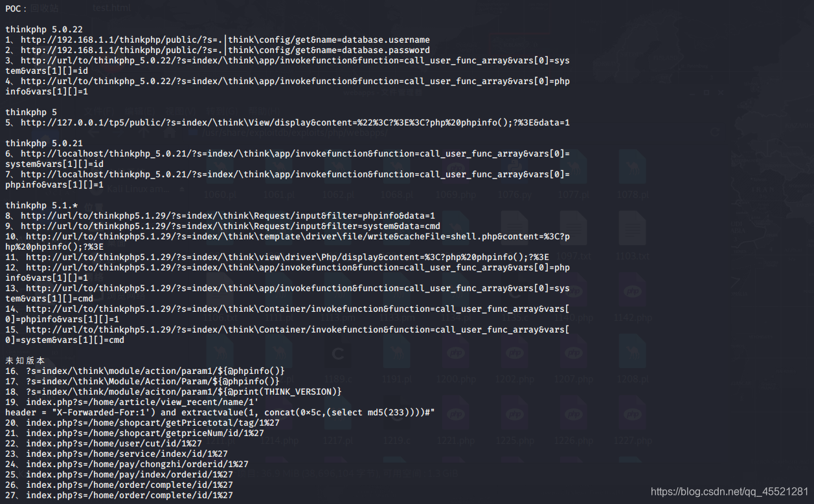Click the '0]=system&vars[1][]=cmd' line
This screenshot has width=814, height=504.
(x=65, y=340)
